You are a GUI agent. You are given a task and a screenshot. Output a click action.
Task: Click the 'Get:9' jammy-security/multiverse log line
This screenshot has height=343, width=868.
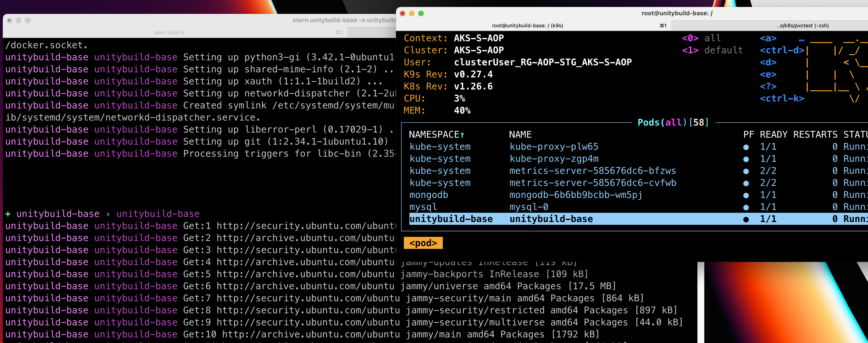(x=344, y=322)
